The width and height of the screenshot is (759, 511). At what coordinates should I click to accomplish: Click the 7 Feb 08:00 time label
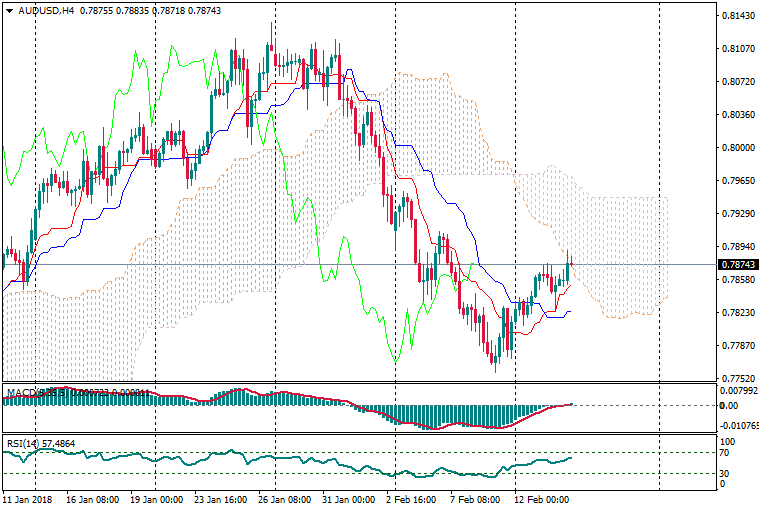click(475, 498)
